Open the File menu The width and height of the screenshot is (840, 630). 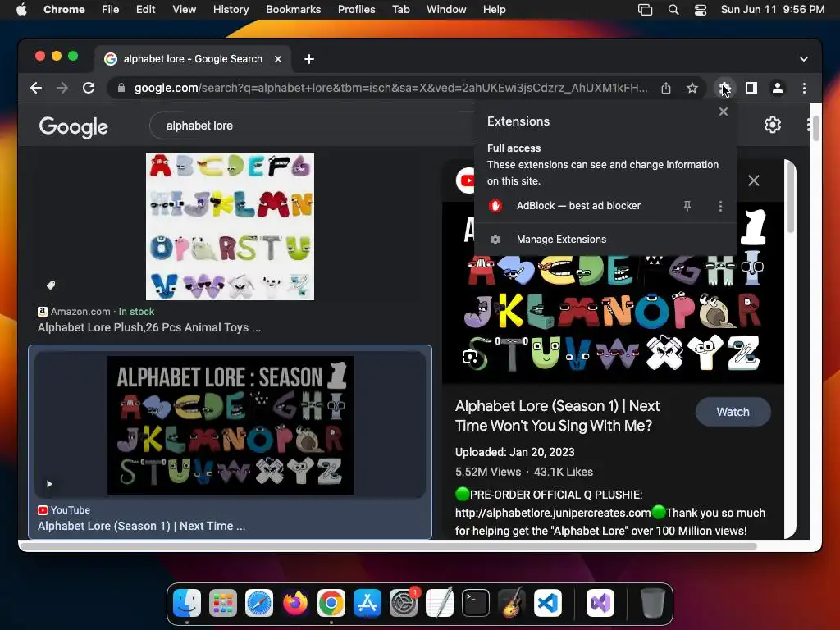(x=111, y=9)
